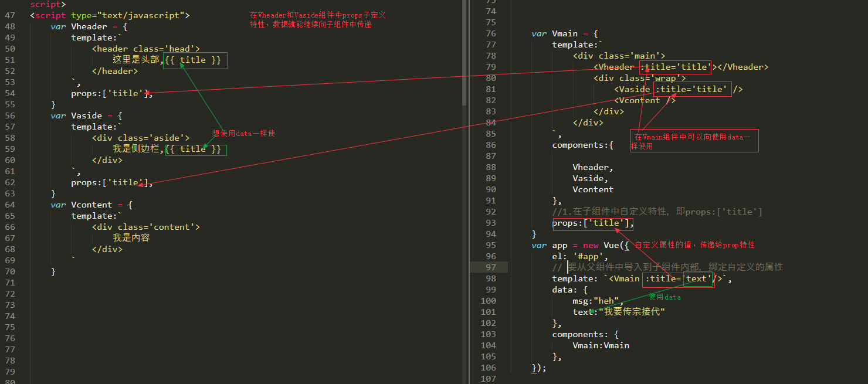Image resolution: width=868 pixels, height=384 pixels.
Task: Click line number 107 in right gutter
Action: tap(488, 379)
